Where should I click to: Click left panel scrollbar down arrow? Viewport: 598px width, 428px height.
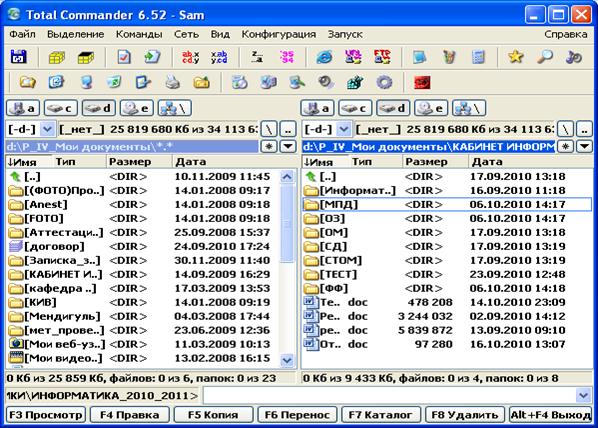(x=287, y=360)
